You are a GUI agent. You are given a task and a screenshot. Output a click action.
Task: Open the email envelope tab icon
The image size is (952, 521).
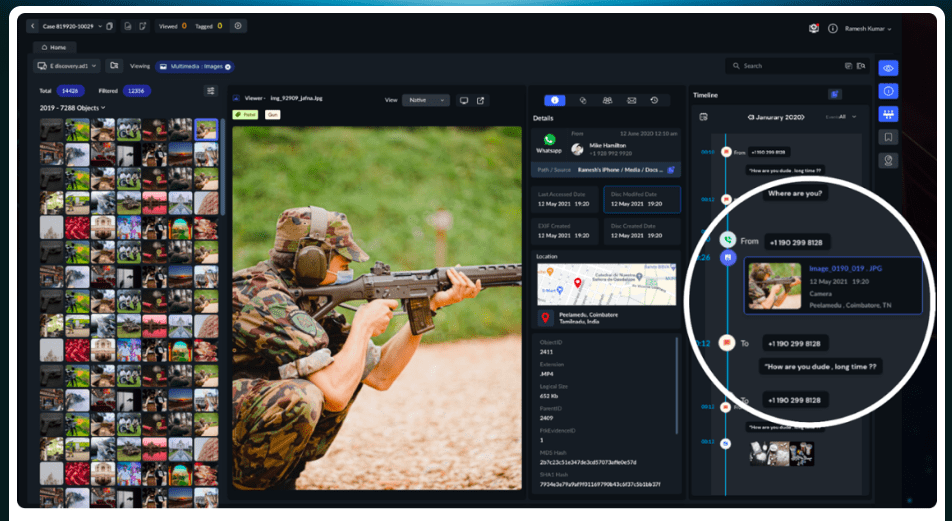click(x=631, y=100)
